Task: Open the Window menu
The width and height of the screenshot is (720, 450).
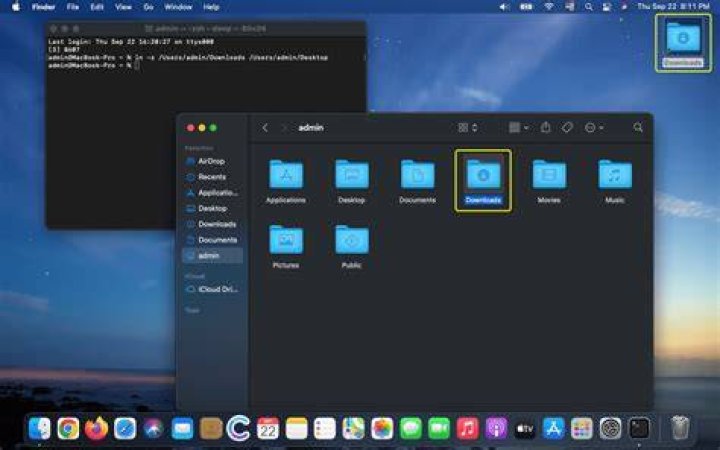Action: [x=178, y=7]
